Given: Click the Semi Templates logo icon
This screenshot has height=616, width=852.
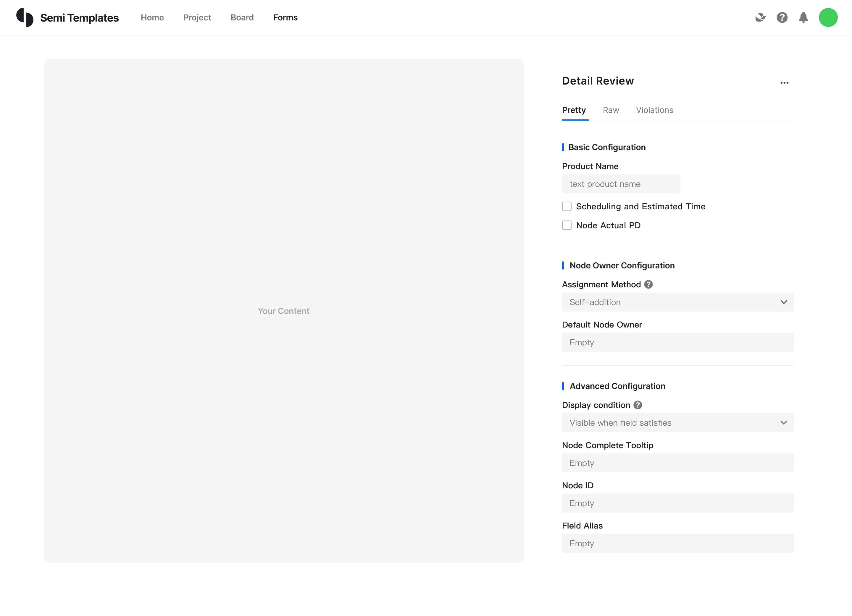Looking at the screenshot, I should (25, 17).
